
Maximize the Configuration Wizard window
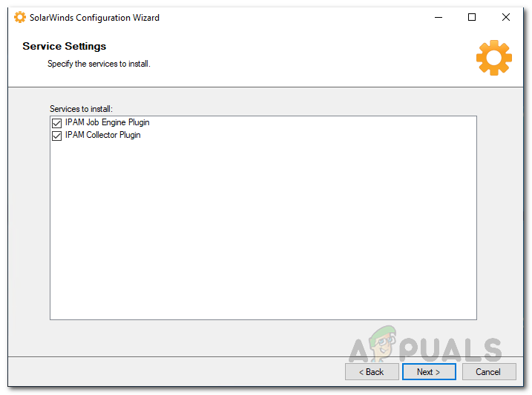[472, 17]
